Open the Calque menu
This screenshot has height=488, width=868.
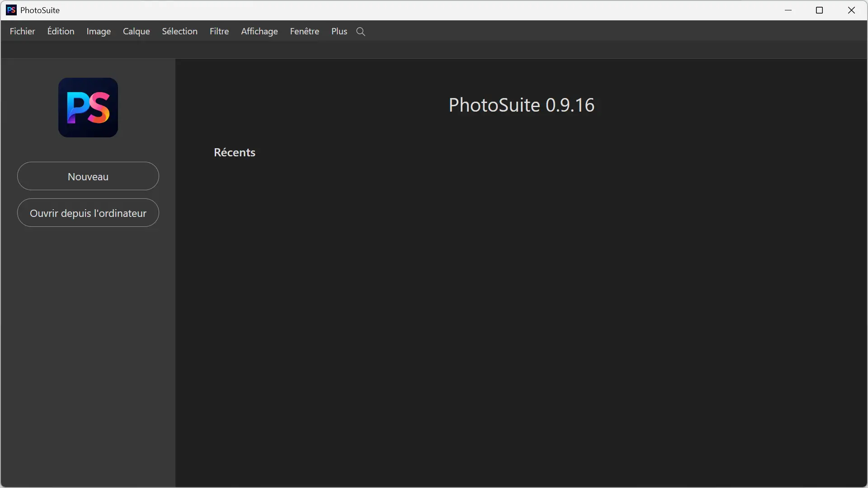tap(137, 31)
